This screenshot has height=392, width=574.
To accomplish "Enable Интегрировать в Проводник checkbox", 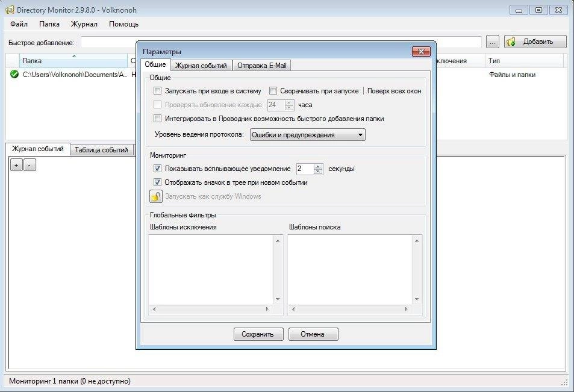I will (157, 118).
